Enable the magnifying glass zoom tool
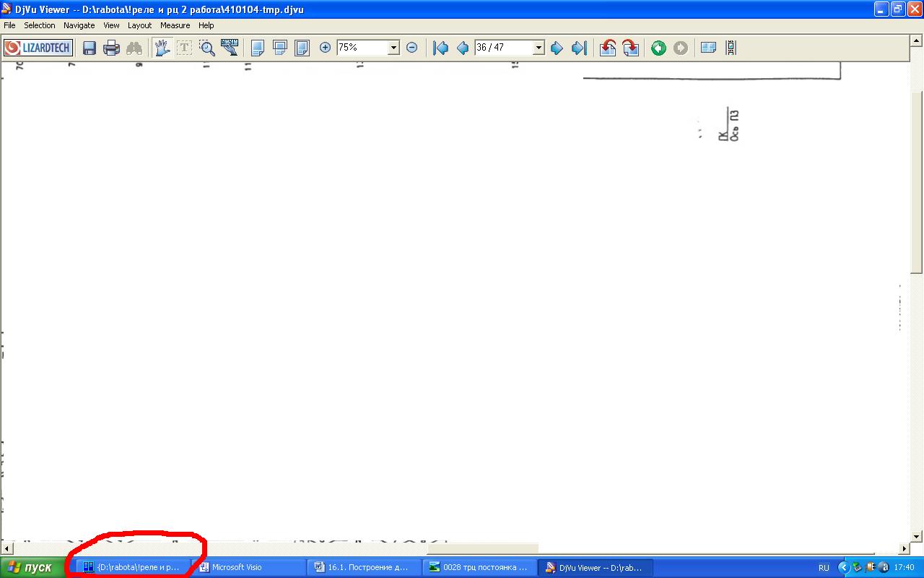The width and height of the screenshot is (924, 578). coord(207,48)
